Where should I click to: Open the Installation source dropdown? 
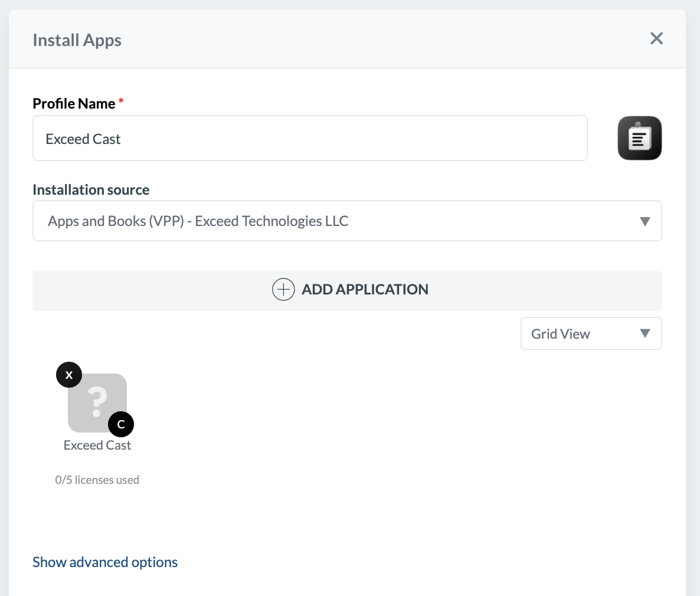[347, 221]
